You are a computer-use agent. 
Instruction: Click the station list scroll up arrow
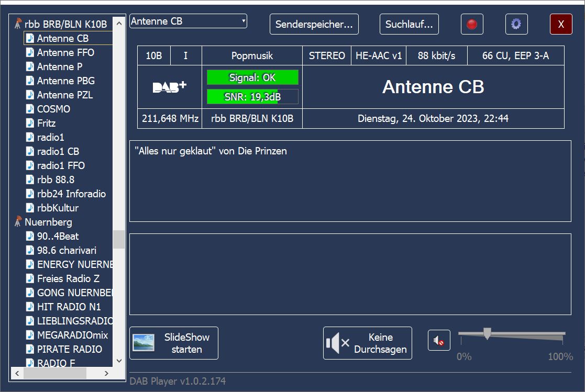coord(119,24)
